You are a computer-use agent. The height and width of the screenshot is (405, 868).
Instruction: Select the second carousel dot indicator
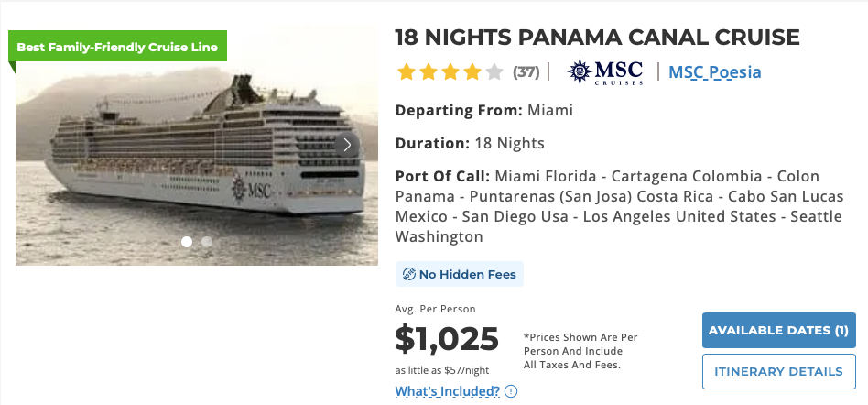pos(207,242)
